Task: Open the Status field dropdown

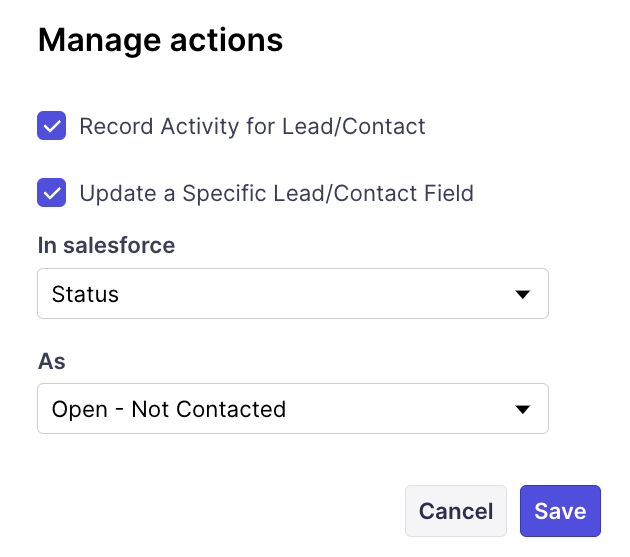Action: (x=292, y=294)
